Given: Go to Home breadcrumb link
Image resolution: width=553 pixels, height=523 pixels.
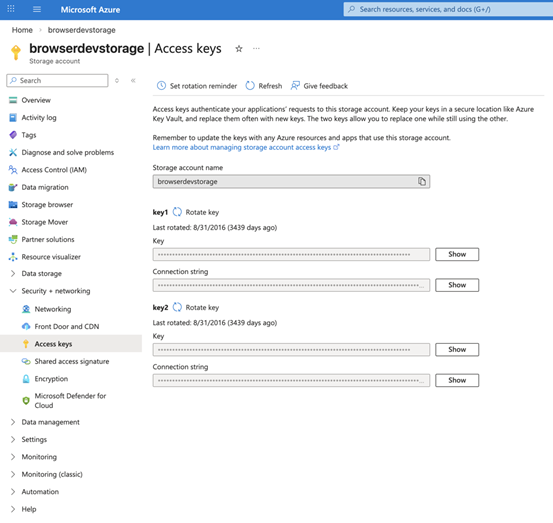Looking at the screenshot, I should (x=22, y=30).
